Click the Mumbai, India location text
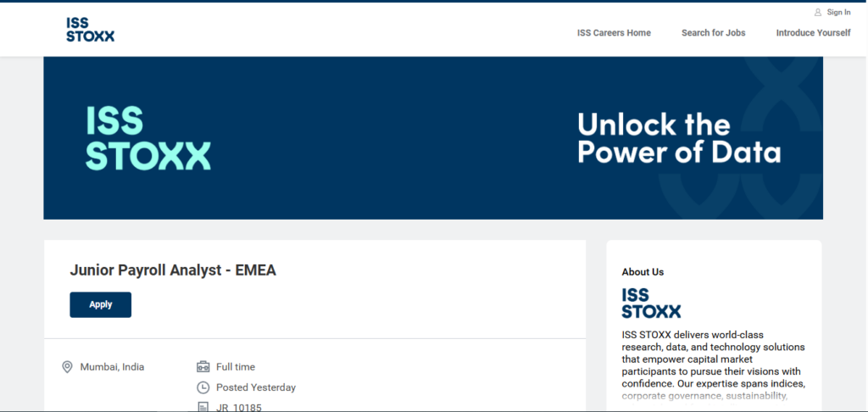Viewport: 868px width, 412px height. pyautogui.click(x=113, y=366)
